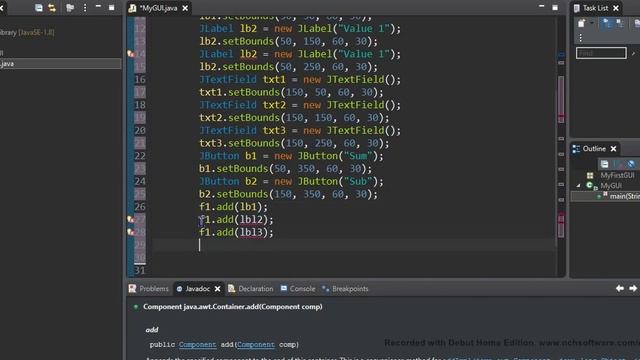Image resolution: width=640 pixels, height=360 pixels.
Task: Click in JButton "Sub" string text
Action: (x=358, y=181)
